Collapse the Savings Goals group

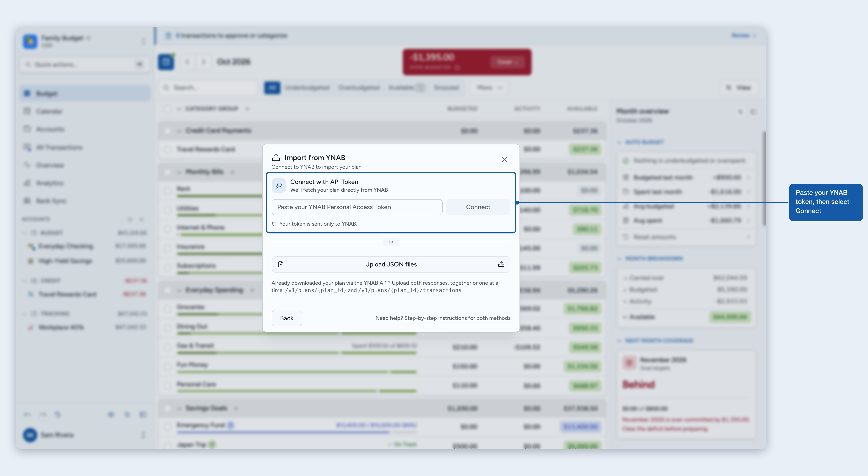pyautogui.click(x=179, y=408)
